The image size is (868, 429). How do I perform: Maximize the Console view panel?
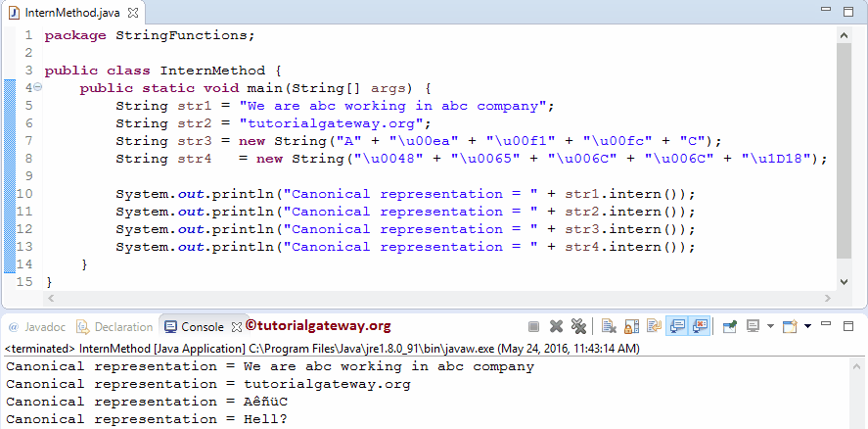[848, 326]
